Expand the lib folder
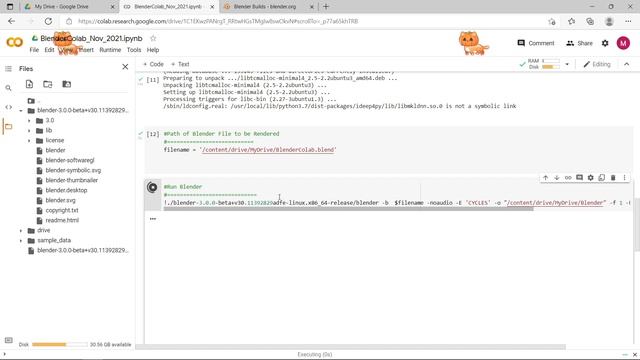 click(x=29, y=131)
